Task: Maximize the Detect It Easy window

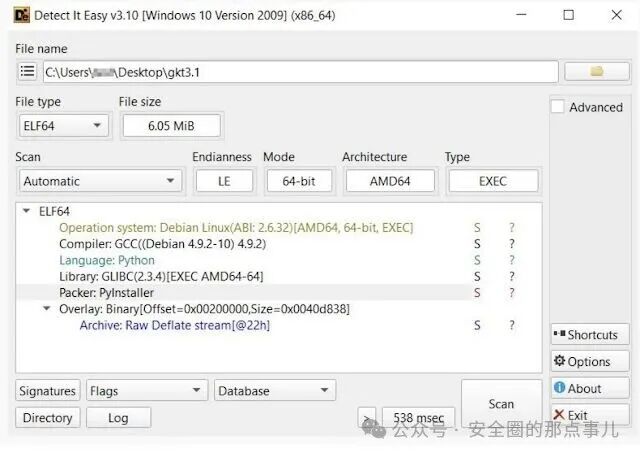Action: 569,15
